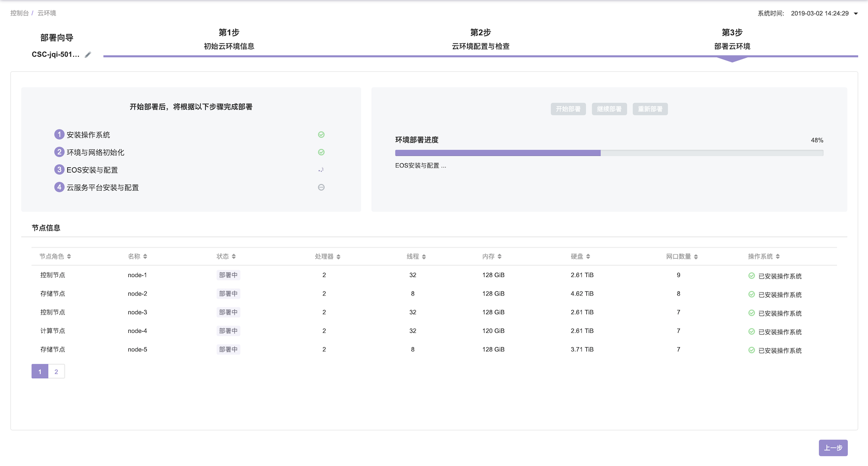868x466 pixels.
Task: Click the pencil edit icon beside CSC-jqi-501
Action: (88, 55)
